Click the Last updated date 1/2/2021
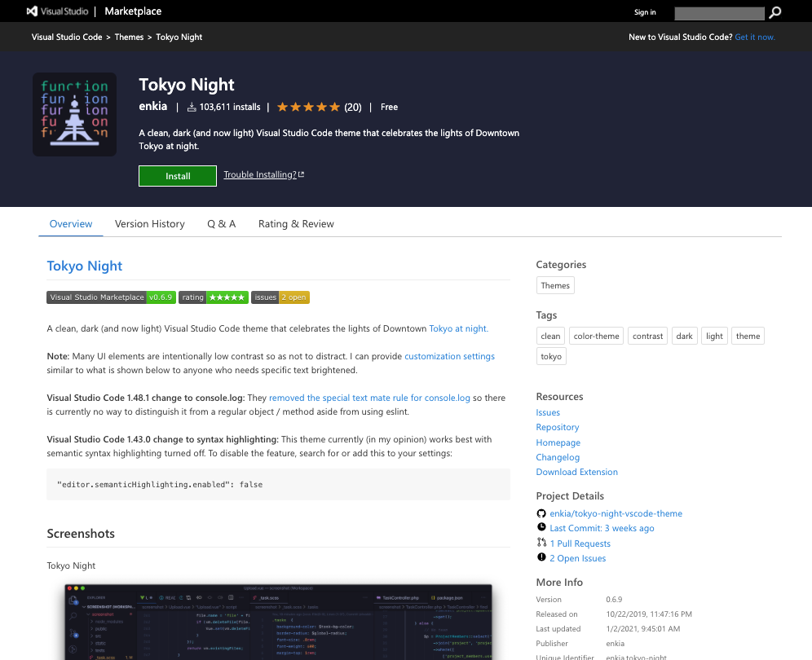The height and width of the screenshot is (660, 812). 643,629
